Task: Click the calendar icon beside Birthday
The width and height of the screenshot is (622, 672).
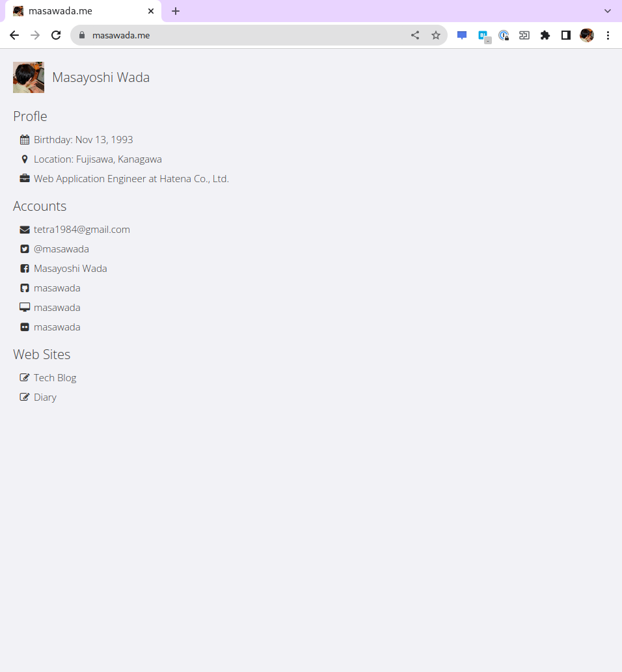Action: [x=25, y=140]
